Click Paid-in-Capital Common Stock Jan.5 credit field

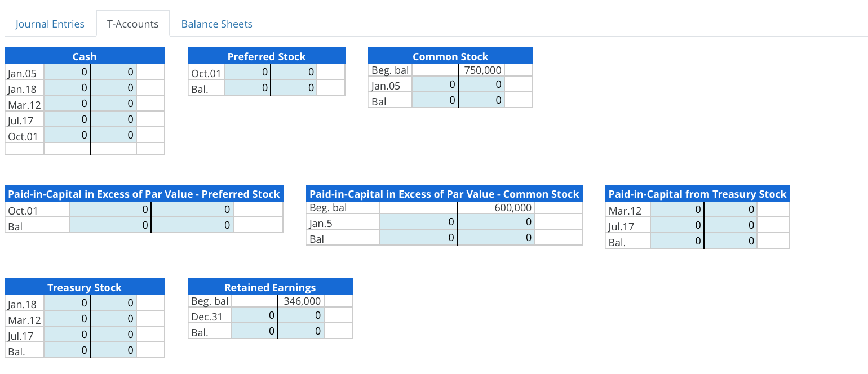[495, 222]
